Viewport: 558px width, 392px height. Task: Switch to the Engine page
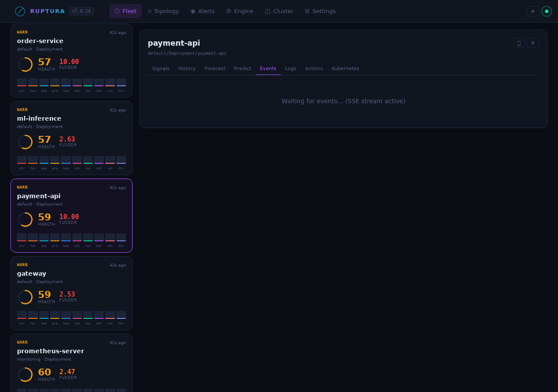pos(240,11)
